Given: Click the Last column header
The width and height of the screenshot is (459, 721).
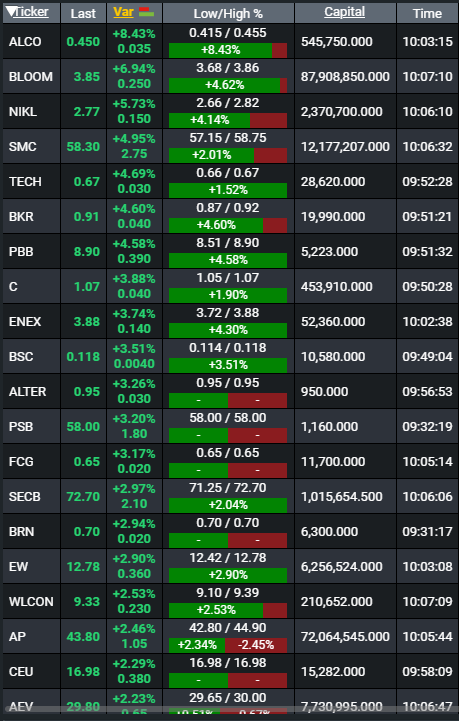Looking at the screenshot, I should [x=83, y=13].
